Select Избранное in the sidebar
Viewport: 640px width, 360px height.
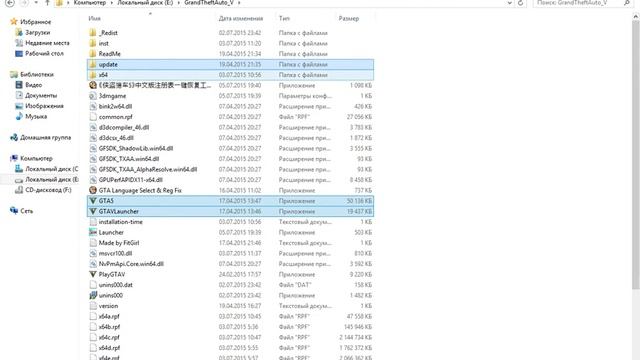coord(31,22)
